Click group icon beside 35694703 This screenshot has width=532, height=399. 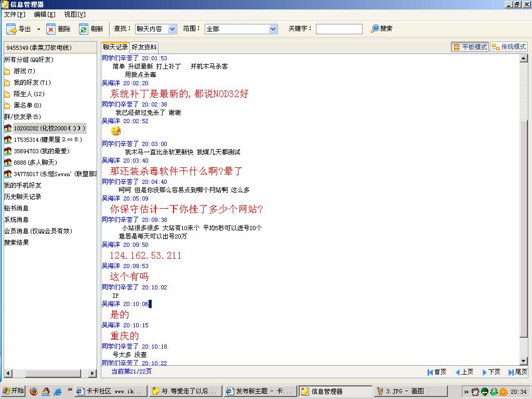pyautogui.click(x=7, y=151)
